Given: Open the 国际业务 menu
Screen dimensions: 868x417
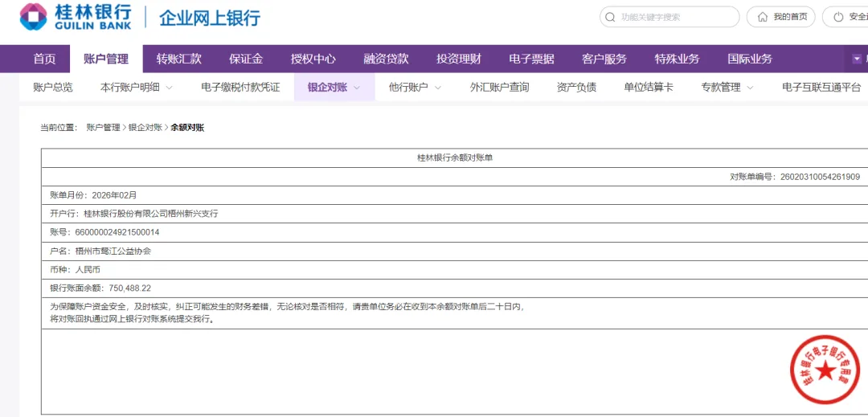Looking at the screenshot, I should [750, 59].
